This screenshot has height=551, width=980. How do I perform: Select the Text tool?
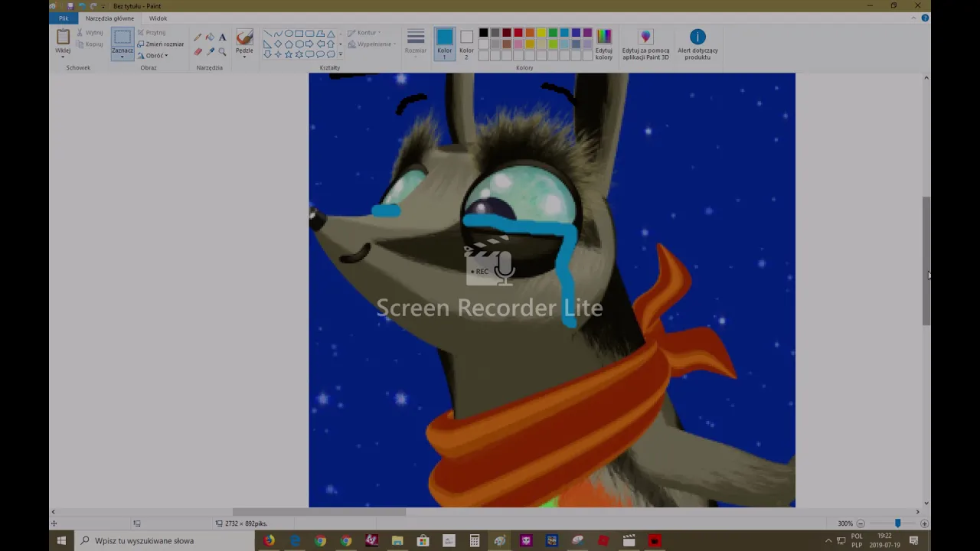(222, 37)
